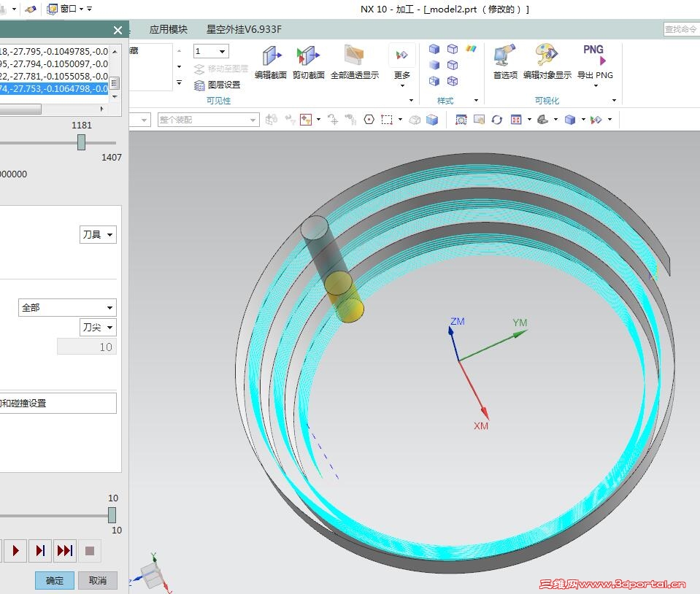Select list row -27.781,-0.1055058
Image resolution: width=700 pixels, height=594 pixels.
click(x=54, y=77)
